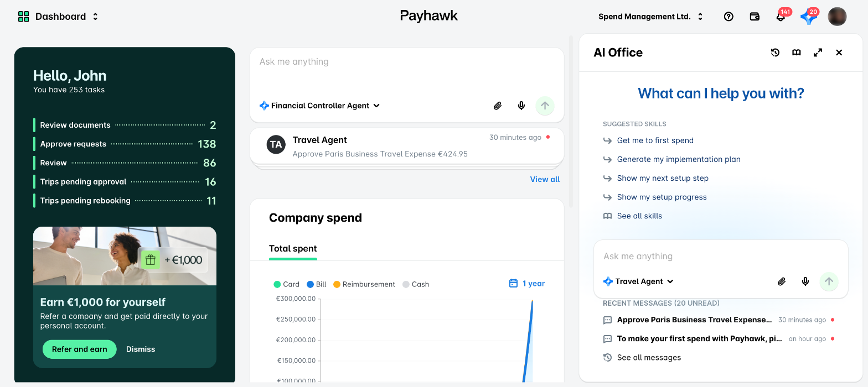Click View all agent messages
The height and width of the screenshot is (387, 868).
pos(545,179)
